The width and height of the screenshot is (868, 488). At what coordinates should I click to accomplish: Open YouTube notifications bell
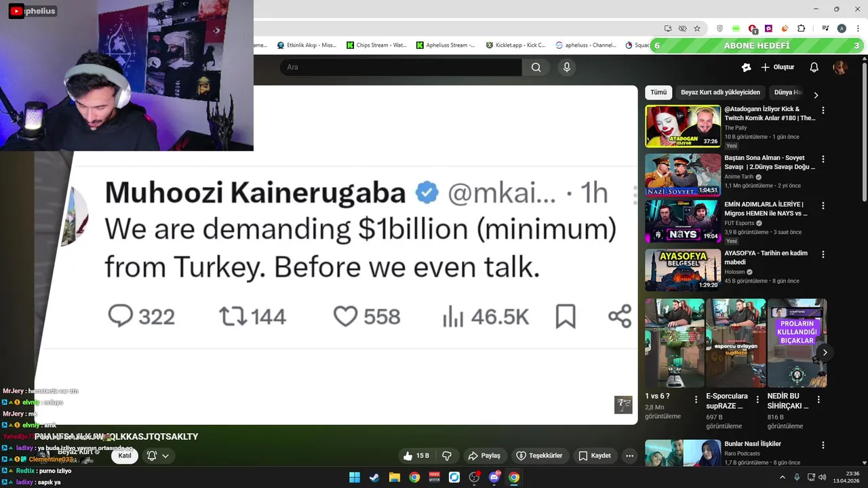[x=814, y=67]
